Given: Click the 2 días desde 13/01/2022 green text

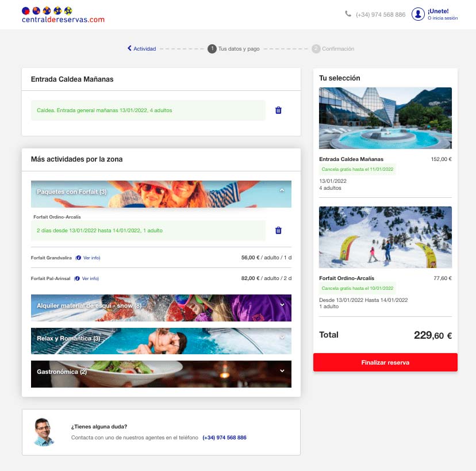Looking at the screenshot, I should 99,231.
